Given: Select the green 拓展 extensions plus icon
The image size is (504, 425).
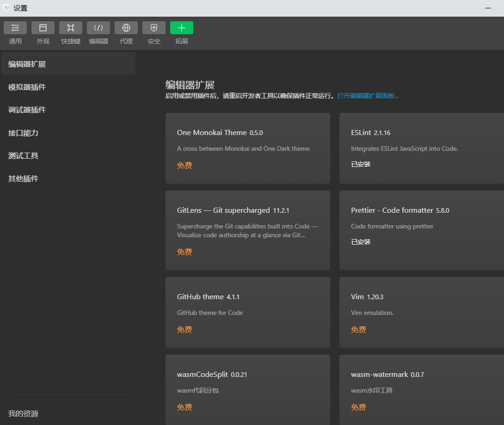Looking at the screenshot, I should [182, 28].
